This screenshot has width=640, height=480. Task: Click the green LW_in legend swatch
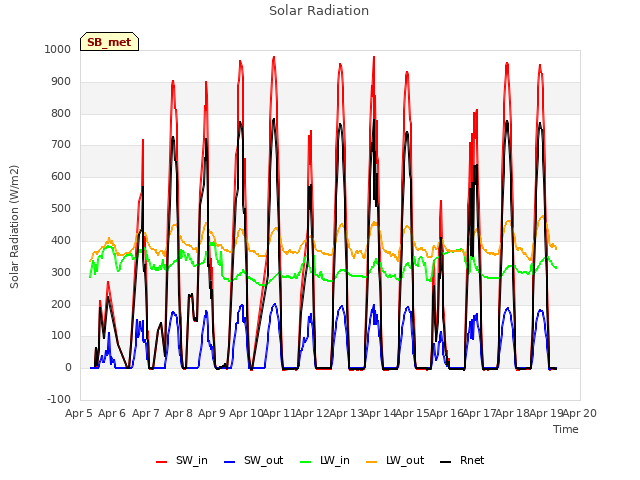click(305, 462)
